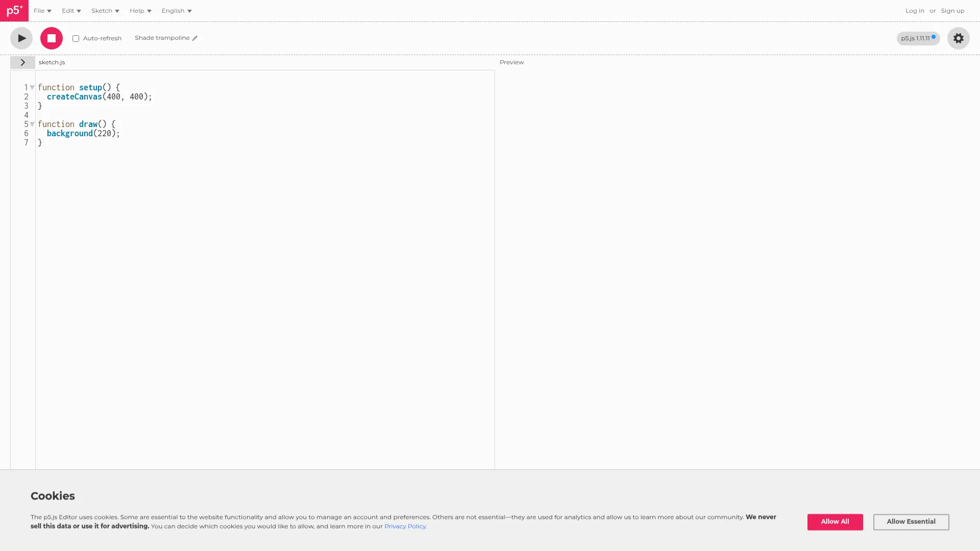Screen dimensions: 980x551
Task: Click the p5.js 1.11.11 version badge
Action: 917,38
